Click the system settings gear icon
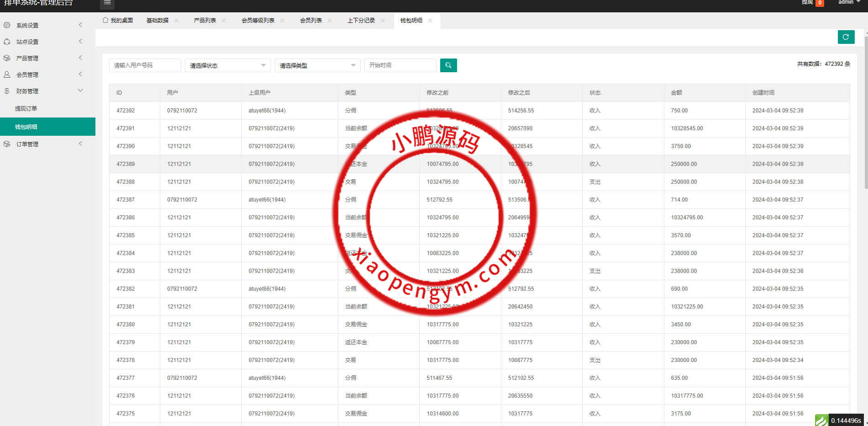868x426 pixels. [x=7, y=25]
